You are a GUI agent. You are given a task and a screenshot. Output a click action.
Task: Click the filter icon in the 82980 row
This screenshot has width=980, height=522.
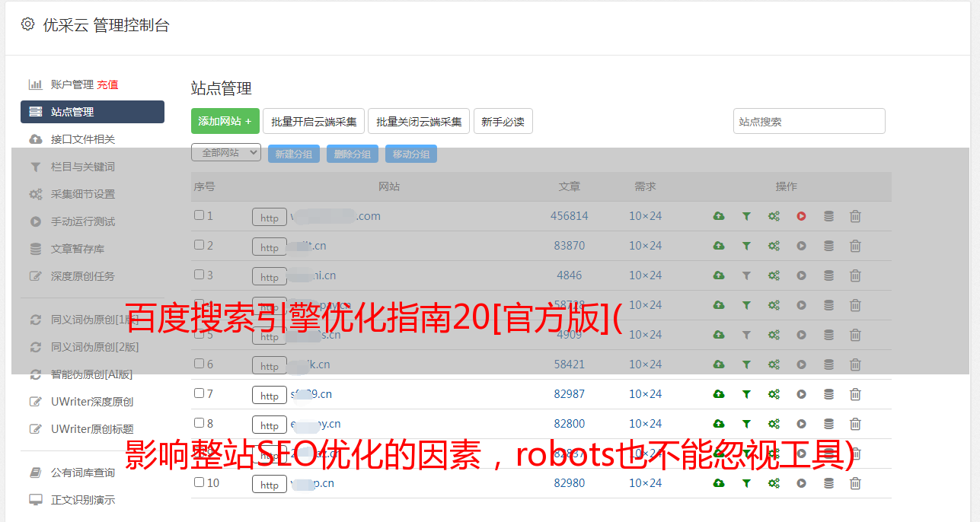point(746,483)
